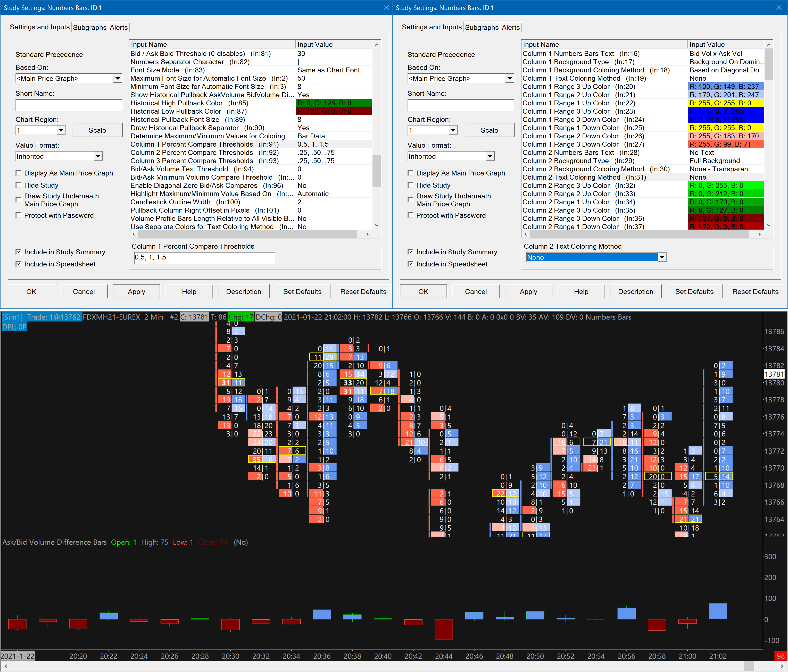Click Apply button in left dialog
788x672 pixels.
pyautogui.click(x=136, y=291)
